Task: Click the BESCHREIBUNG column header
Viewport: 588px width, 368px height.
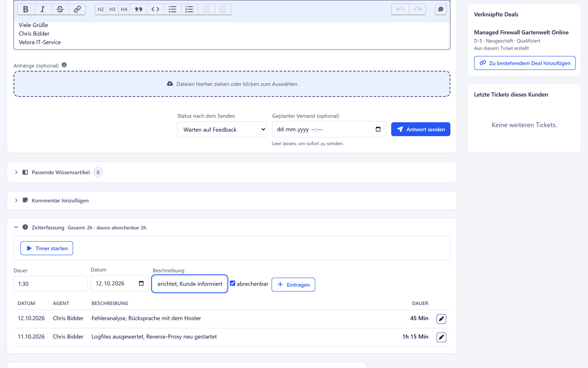Action: [110, 303]
